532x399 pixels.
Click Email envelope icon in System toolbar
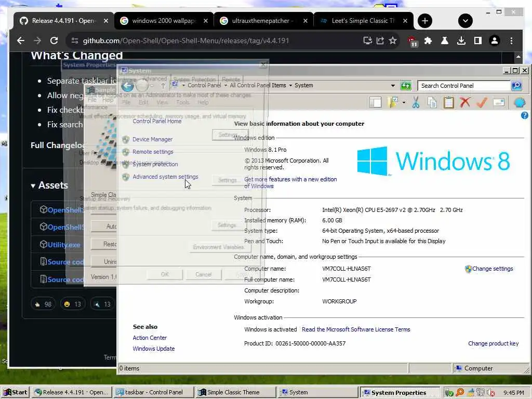[x=498, y=102]
